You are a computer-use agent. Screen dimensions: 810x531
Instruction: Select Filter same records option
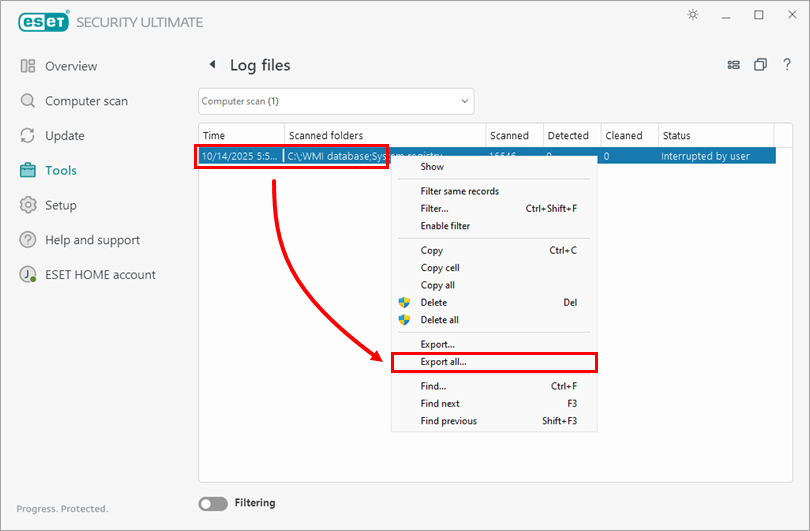click(x=460, y=191)
